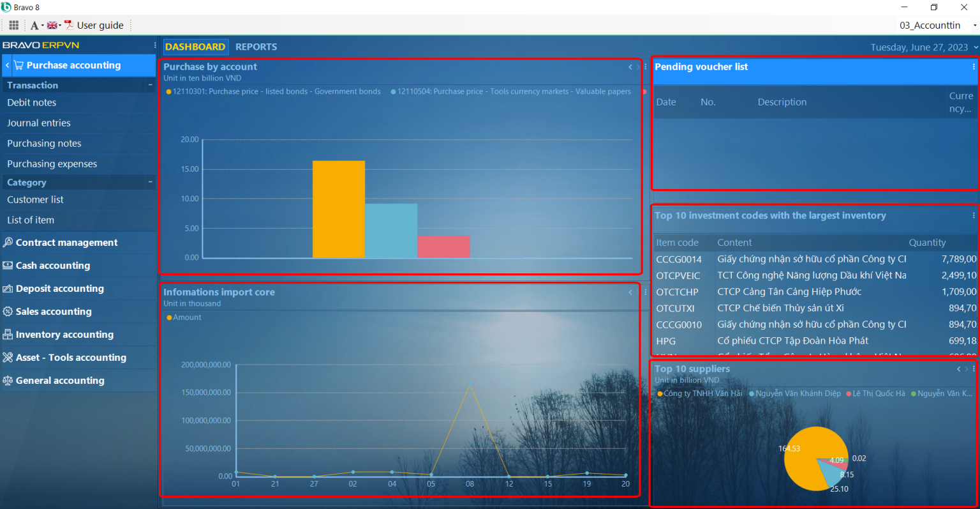Expand the date dropdown arrow
Image resolution: width=980 pixels, height=509 pixels.
[x=975, y=48]
